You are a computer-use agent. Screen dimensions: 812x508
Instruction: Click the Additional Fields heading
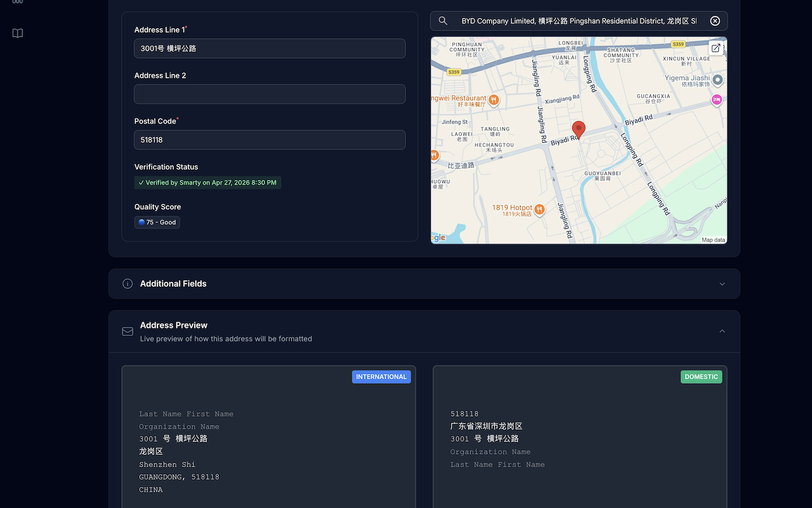tap(173, 284)
